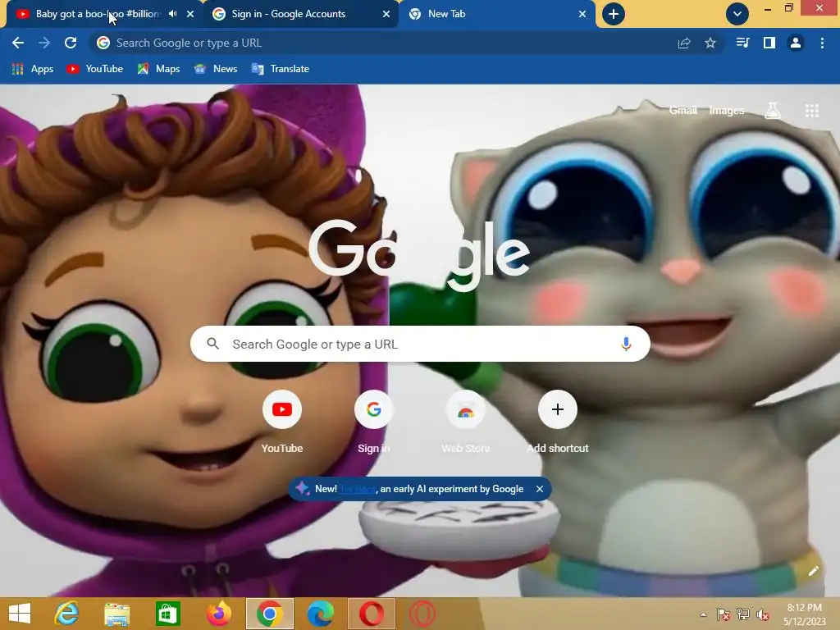This screenshot has height=630, width=840.
Task: Open the Windows Start button
Action: pos(20,614)
